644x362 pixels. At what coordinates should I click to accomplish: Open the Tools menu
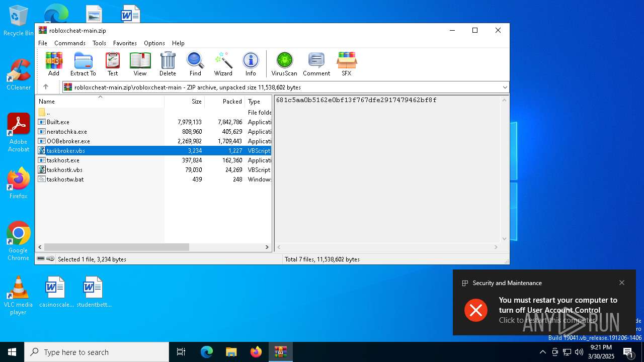[x=99, y=43]
